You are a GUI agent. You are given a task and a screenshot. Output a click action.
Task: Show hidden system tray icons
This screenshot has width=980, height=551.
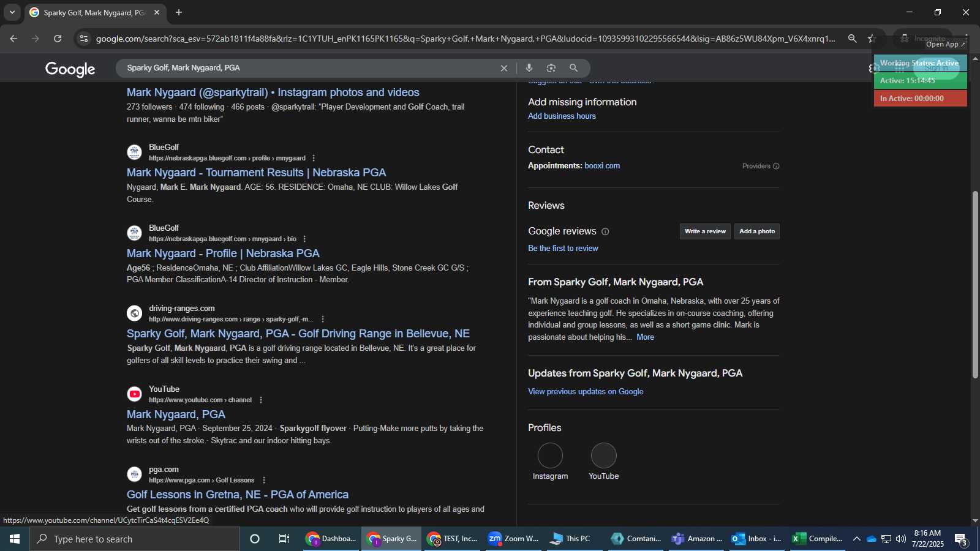pyautogui.click(x=857, y=539)
